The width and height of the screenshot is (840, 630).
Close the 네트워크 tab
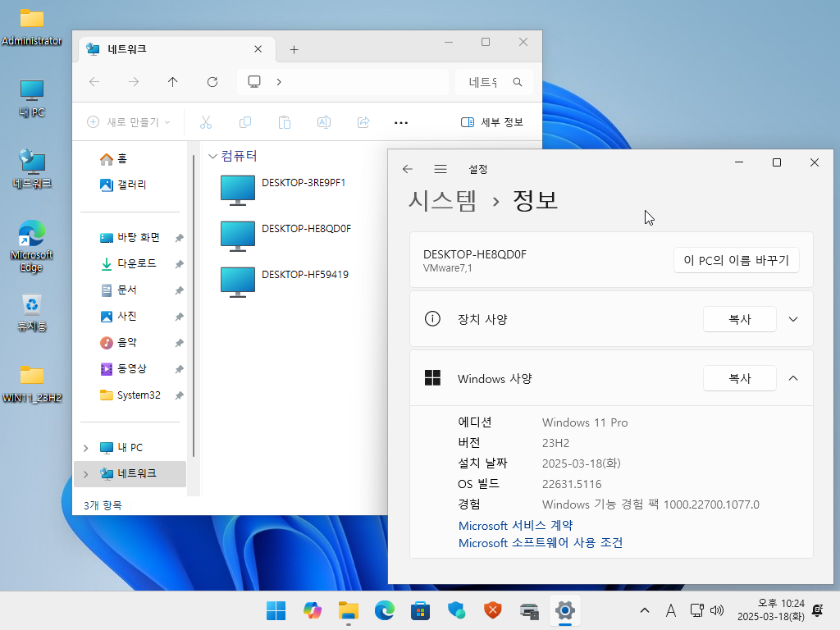pyautogui.click(x=258, y=49)
